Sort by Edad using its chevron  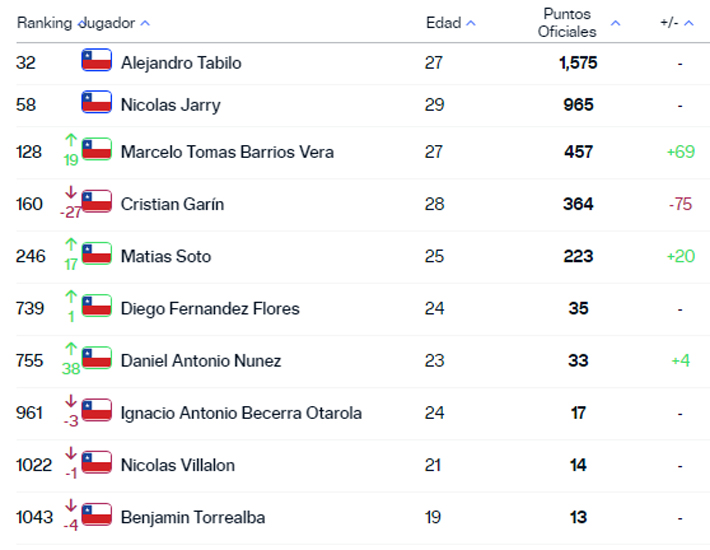tap(471, 23)
